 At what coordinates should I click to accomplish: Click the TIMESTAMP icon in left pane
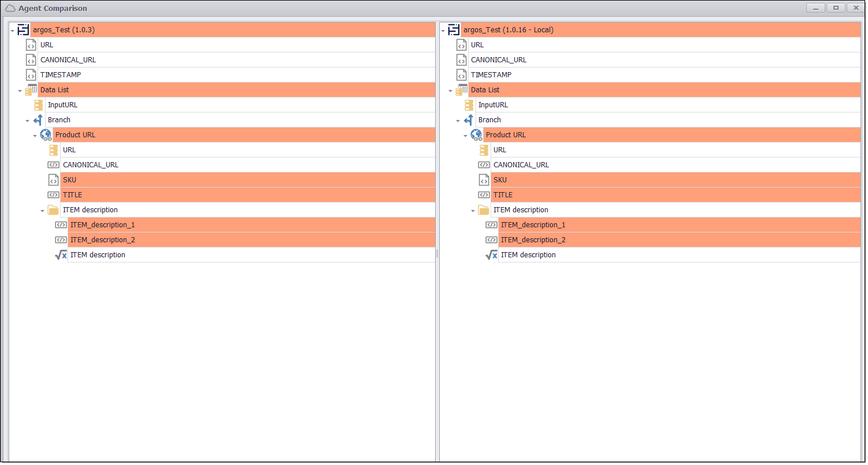pyautogui.click(x=31, y=75)
